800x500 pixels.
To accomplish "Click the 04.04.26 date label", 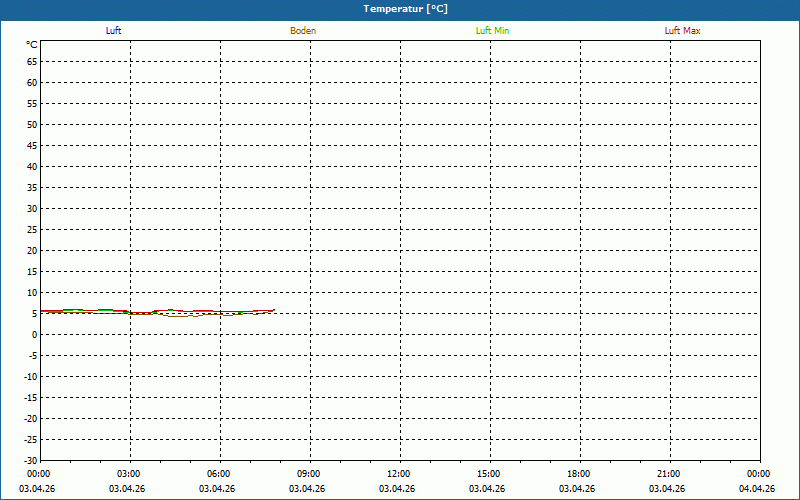I will pyautogui.click(x=757, y=489).
